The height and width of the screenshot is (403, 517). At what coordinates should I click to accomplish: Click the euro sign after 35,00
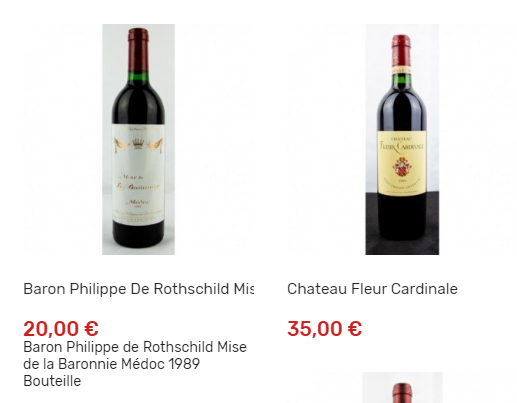[x=355, y=329]
